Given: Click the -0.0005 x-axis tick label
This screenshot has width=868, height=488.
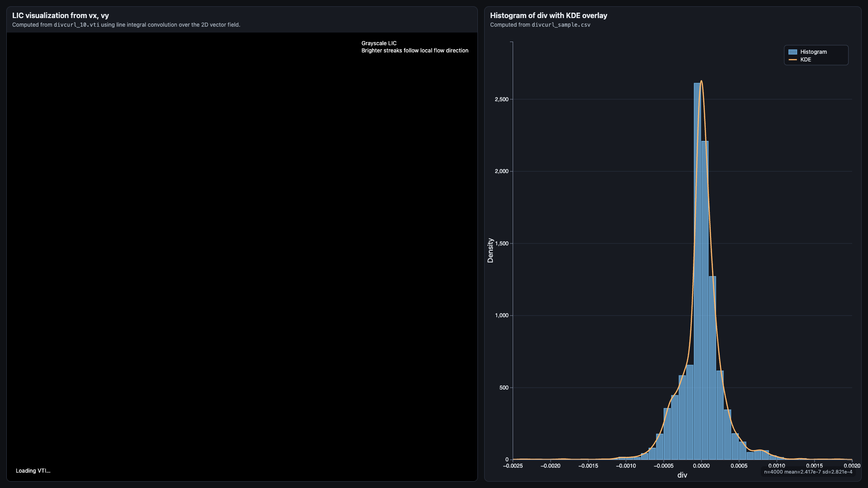Looking at the screenshot, I should click(x=664, y=466).
